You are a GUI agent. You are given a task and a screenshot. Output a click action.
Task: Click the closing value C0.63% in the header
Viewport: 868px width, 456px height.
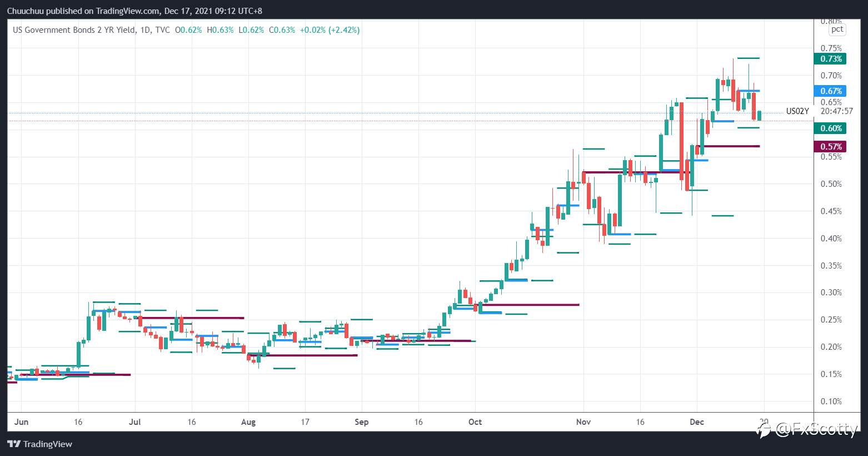click(282, 30)
